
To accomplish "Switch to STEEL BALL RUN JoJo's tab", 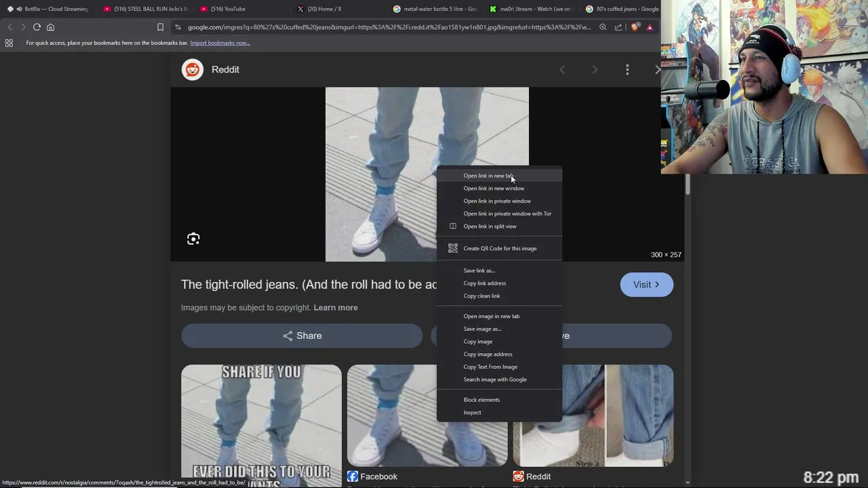I will pos(146,9).
